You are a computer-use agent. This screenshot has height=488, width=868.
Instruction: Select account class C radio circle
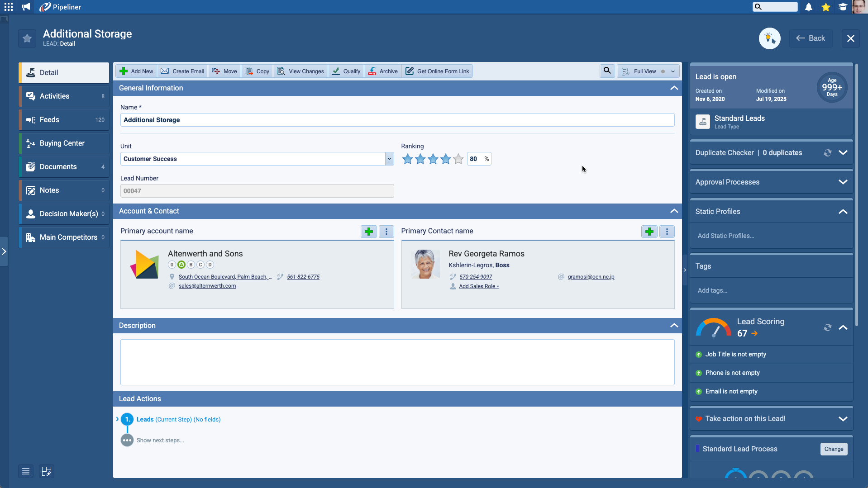200,265
